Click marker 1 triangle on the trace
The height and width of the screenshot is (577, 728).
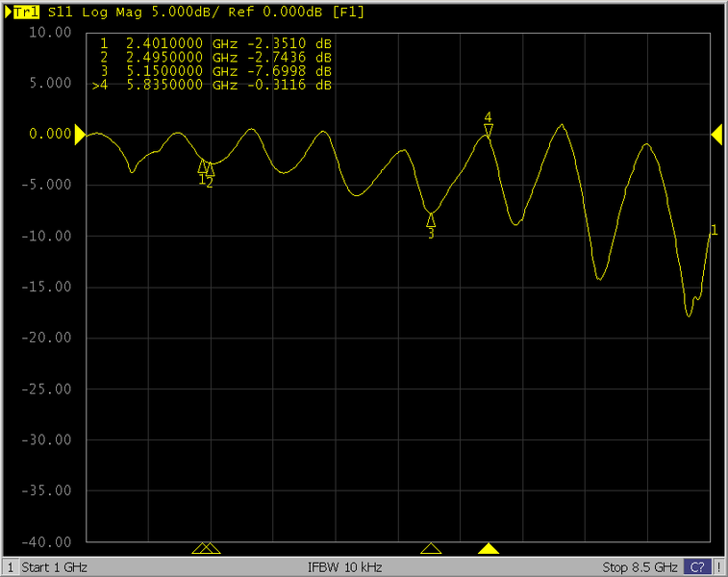[202, 167]
